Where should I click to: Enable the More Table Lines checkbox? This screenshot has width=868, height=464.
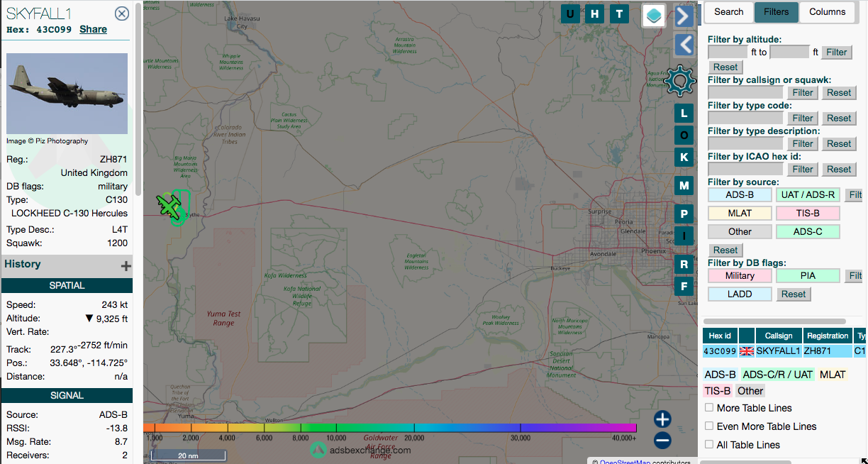coord(709,408)
